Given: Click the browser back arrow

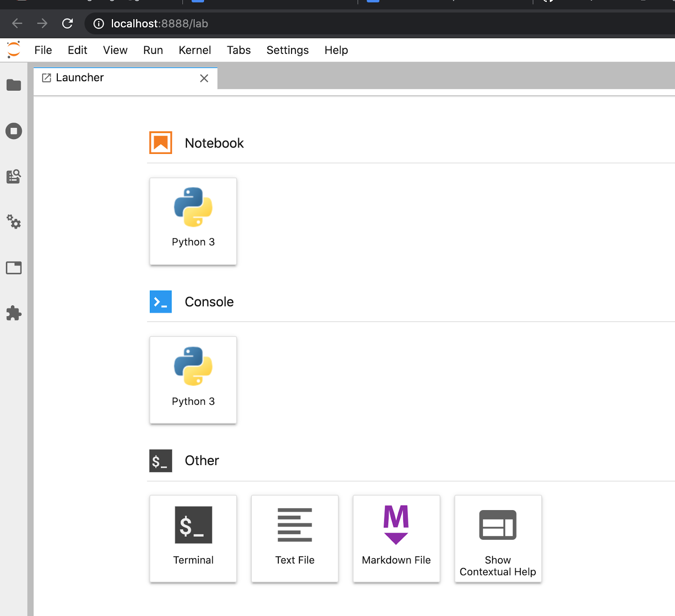Looking at the screenshot, I should [17, 23].
